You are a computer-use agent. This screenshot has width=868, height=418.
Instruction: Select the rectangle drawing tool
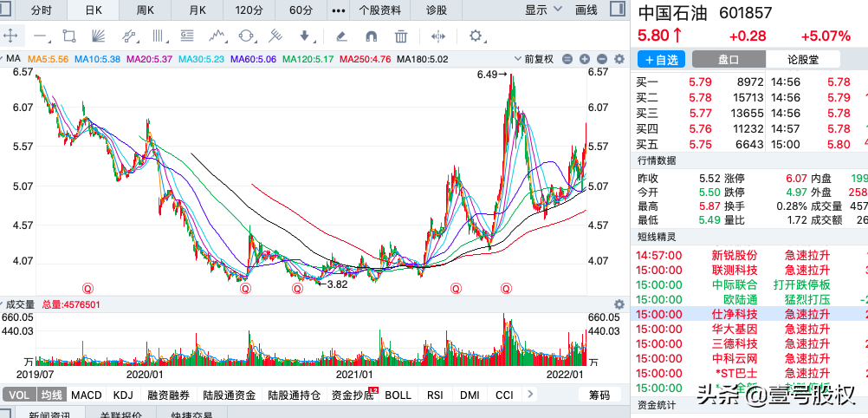[x=69, y=36]
